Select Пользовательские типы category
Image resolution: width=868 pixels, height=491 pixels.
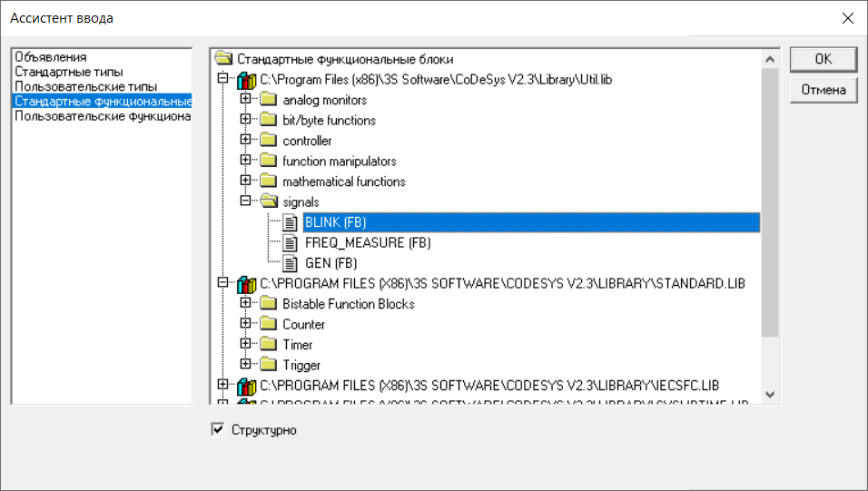[x=85, y=86]
